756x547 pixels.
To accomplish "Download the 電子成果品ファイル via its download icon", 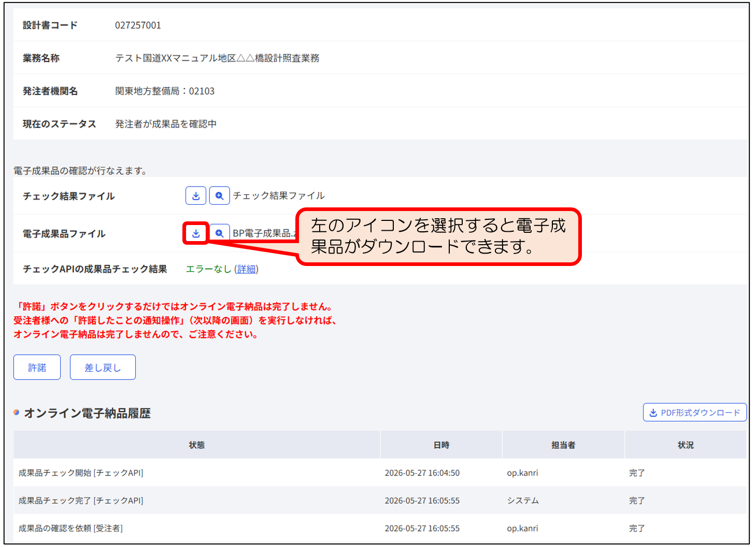I will click(196, 233).
